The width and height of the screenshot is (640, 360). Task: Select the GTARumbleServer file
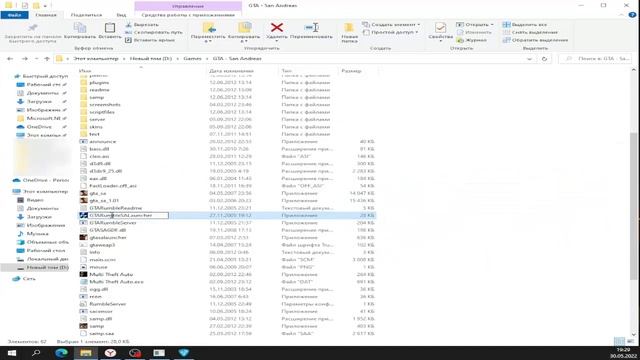coord(113,222)
